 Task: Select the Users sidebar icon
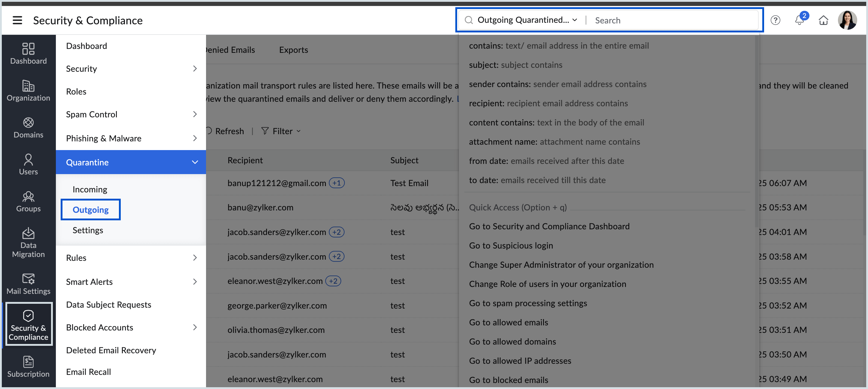click(x=28, y=164)
